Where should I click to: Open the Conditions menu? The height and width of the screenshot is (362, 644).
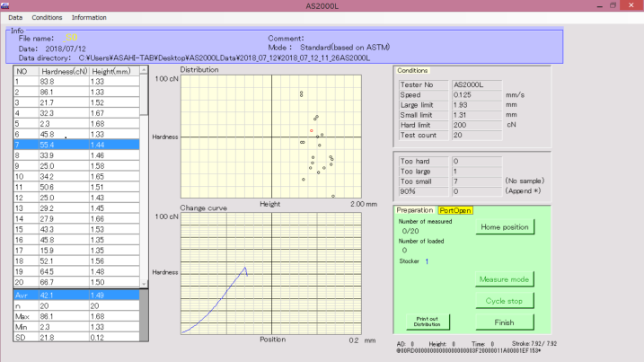[47, 18]
